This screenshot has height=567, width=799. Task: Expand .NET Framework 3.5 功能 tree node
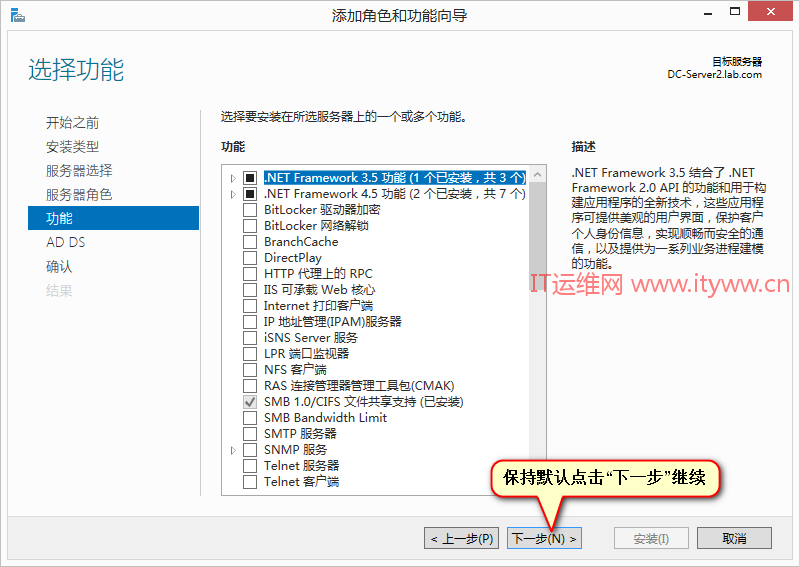click(x=233, y=178)
